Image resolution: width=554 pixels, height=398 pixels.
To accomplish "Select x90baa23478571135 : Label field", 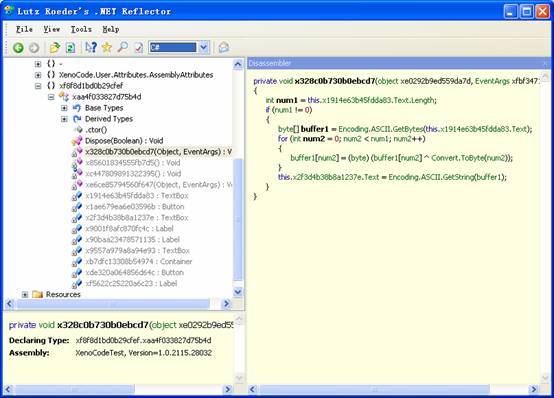I will click(132, 239).
